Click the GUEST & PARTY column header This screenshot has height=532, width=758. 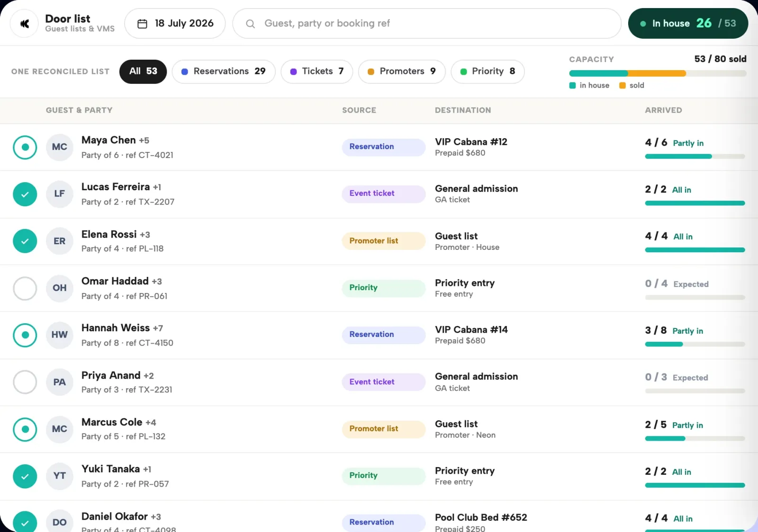pyautogui.click(x=79, y=110)
